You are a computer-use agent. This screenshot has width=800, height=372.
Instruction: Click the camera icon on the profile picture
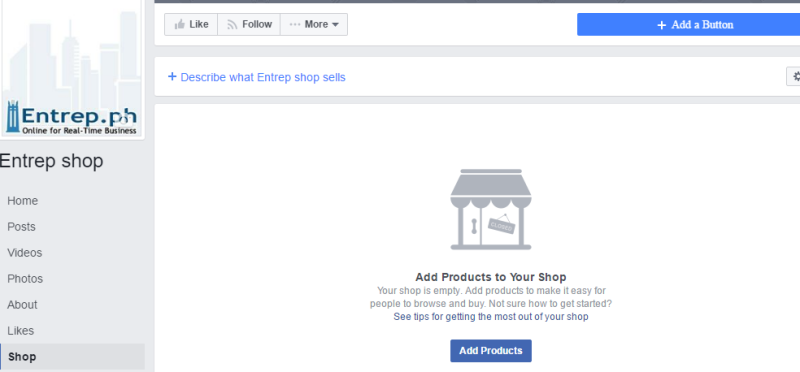click(x=122, y=119)
